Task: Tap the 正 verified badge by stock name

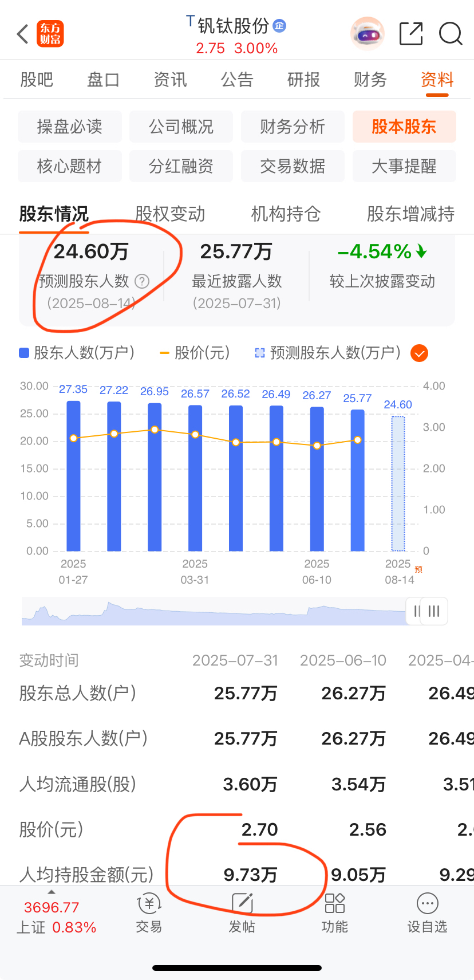Action: click(x=279, y=26)
